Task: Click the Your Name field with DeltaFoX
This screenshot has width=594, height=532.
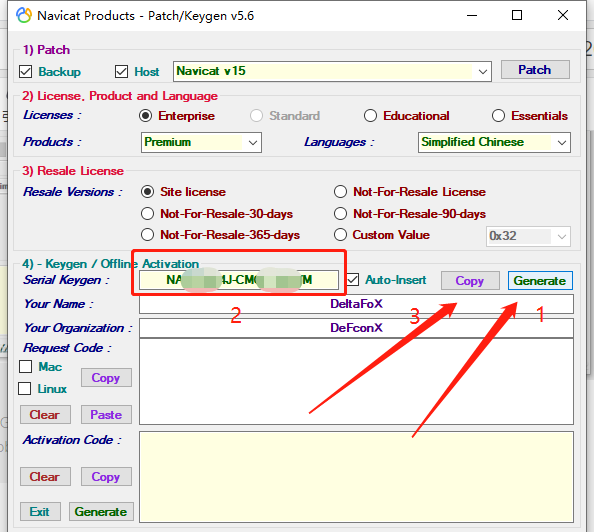Action: click(356, 304)
